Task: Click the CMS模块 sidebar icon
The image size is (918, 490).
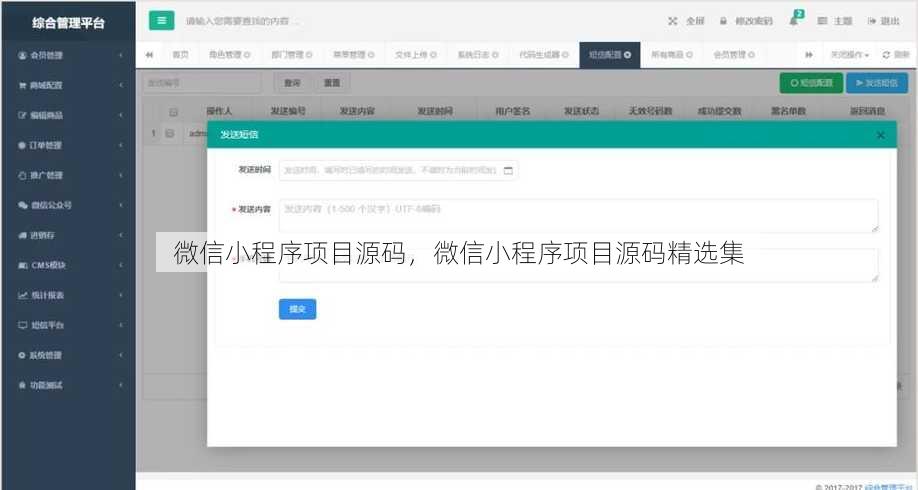Action: (x=22, y=265)
